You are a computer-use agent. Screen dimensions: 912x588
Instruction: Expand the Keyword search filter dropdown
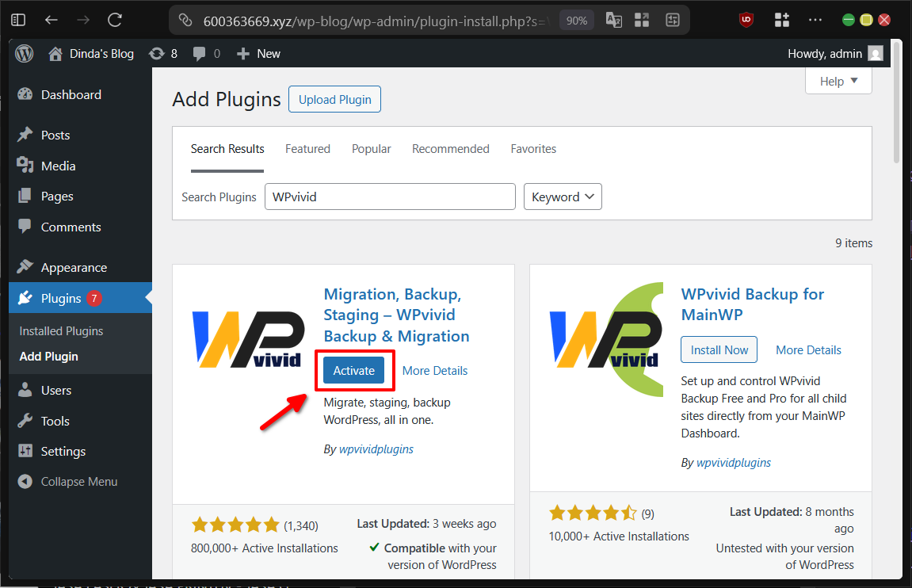click(563, 197)
